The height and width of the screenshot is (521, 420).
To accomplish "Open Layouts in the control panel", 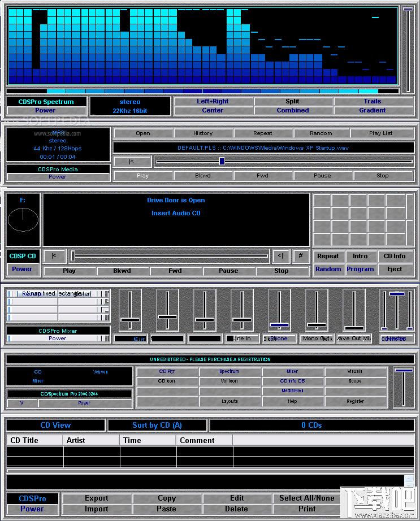I will coord(230,401).
